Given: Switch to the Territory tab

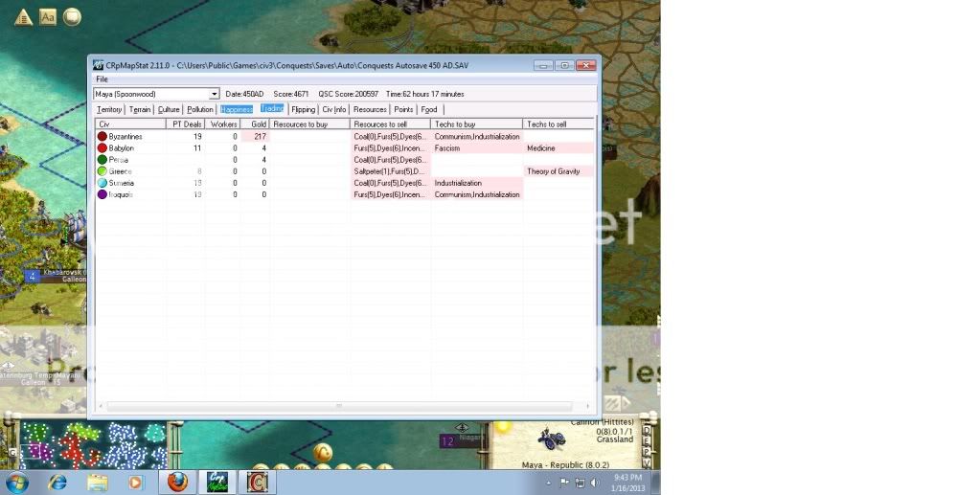Looking at the screenshot, I should click(x=109, y=109).
